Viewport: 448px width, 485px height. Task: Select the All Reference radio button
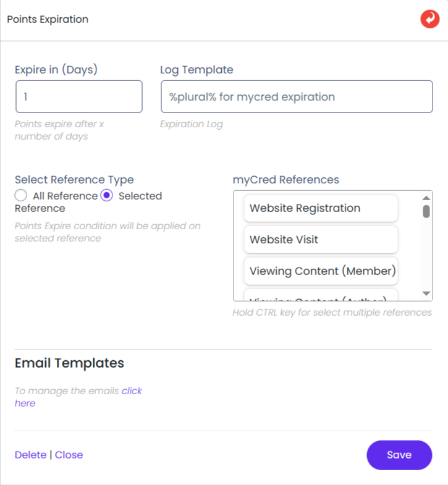(22, 196)
